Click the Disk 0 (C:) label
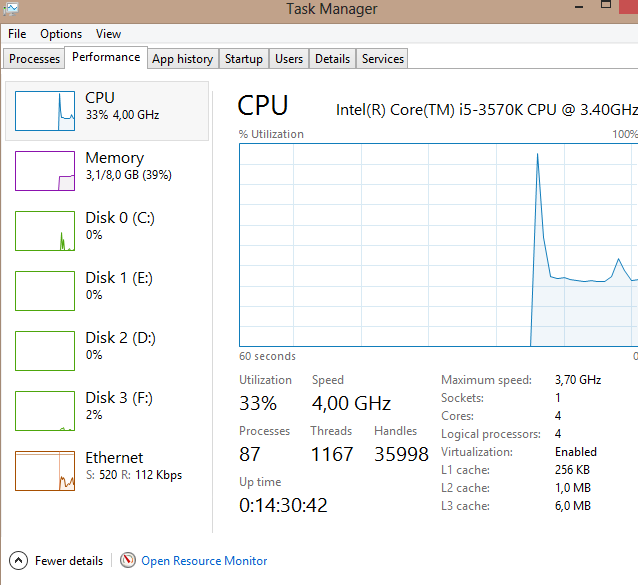 [x=120, y=218]
